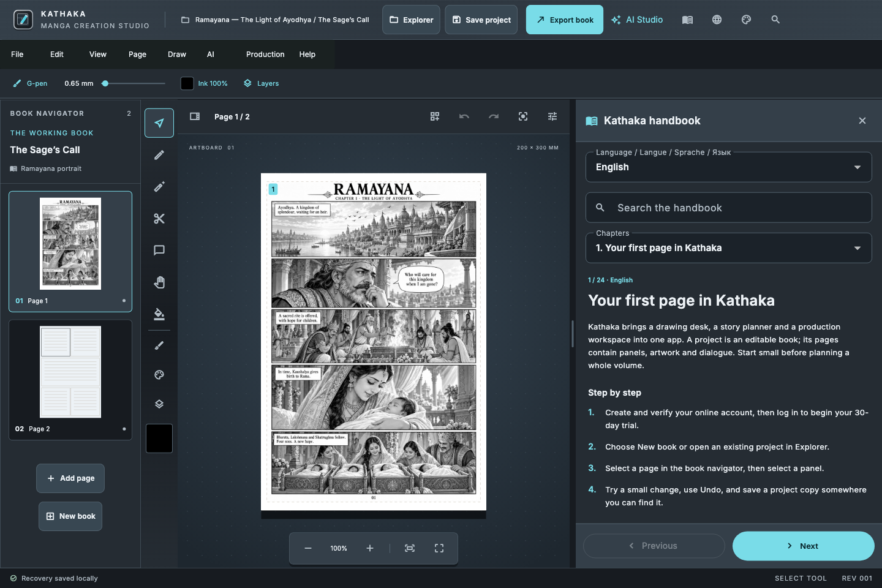Click the layers icon in the tool strip
Viewport: 882px width, 588px height.
coord(159,404)
